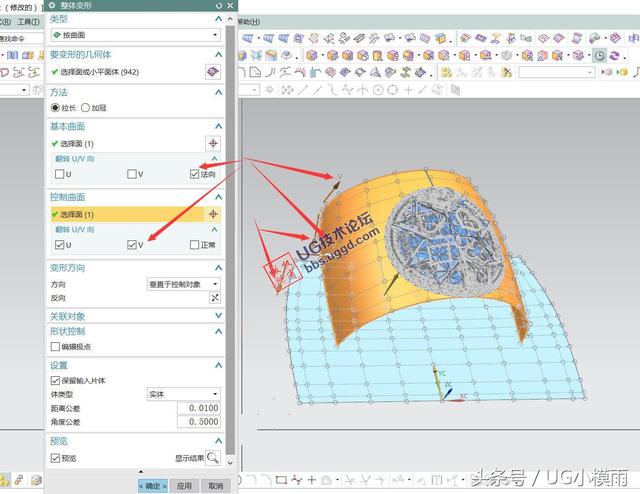Click the dialog scrollbar down arrow
The image size is (640, 494).
230,463
